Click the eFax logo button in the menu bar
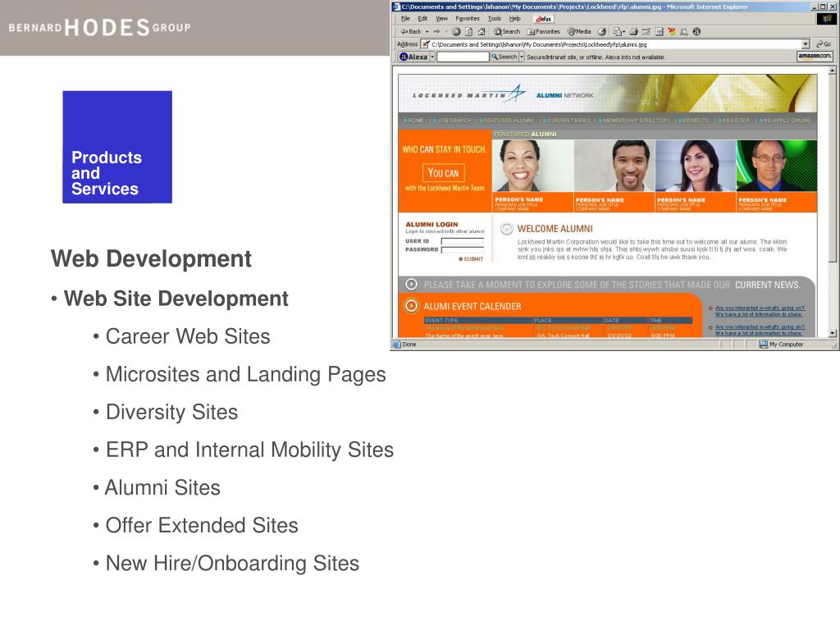 pyautogui.click(x=544, y=19)
